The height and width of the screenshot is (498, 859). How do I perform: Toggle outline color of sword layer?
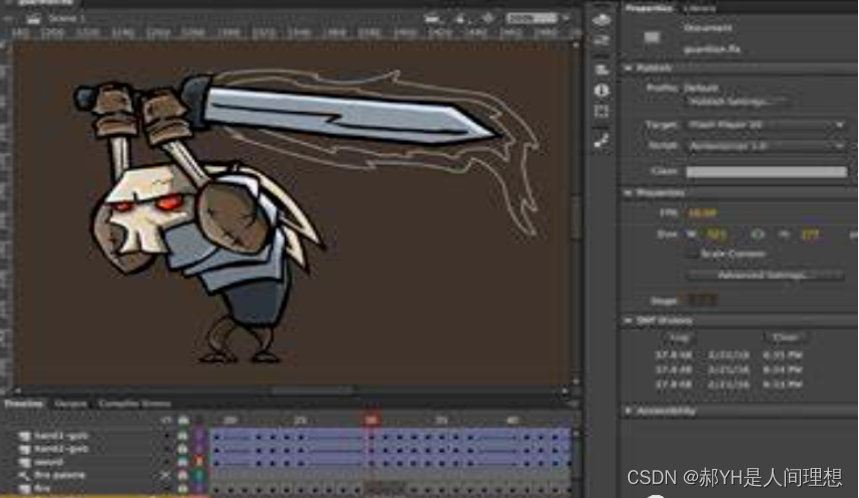[199, 462]
